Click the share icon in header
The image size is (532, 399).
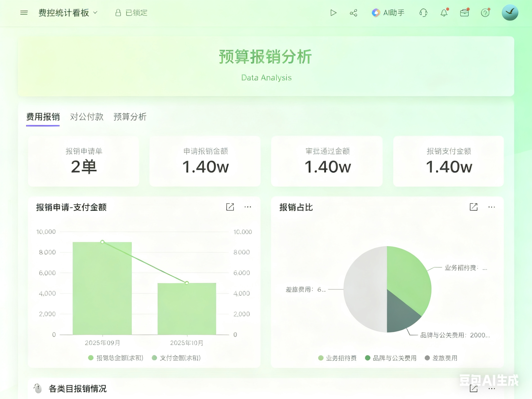coord(353,13)
